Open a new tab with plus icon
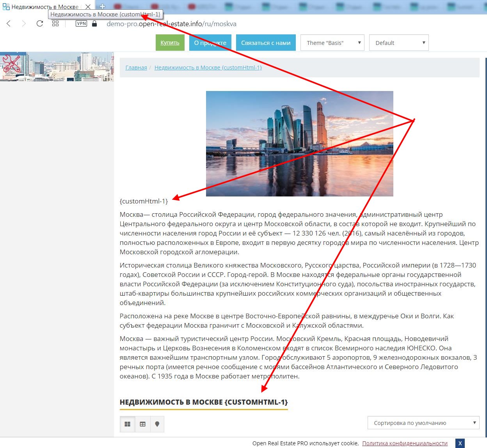487x448 pixels. pyautogui.click(x=103, y=6)
